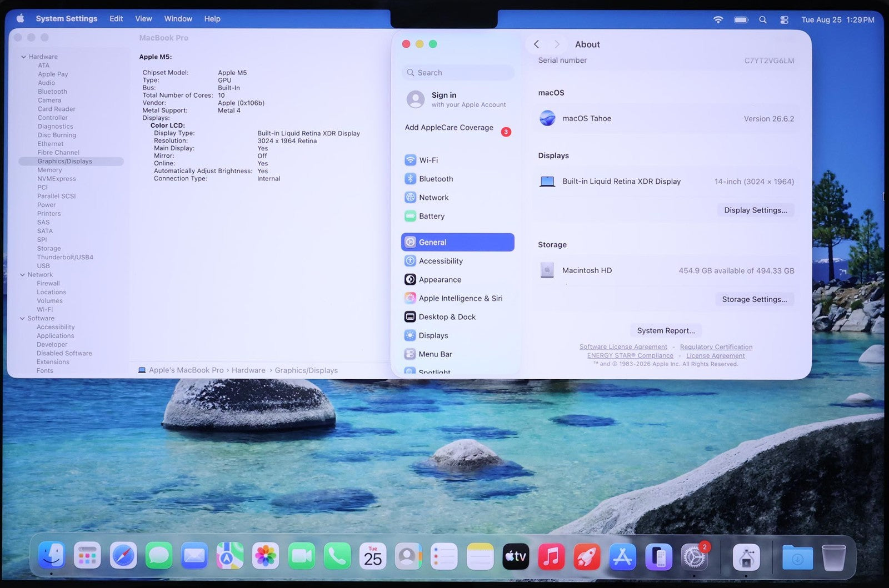
Task: Open Apple Intelligence & Siri settings
Action: click(458, 298)
